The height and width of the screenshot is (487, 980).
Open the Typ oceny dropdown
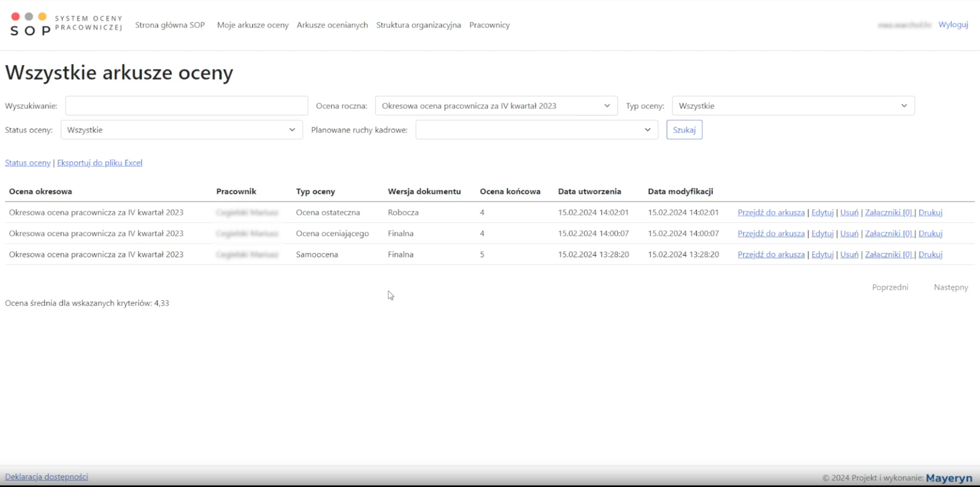(x=793, y=106)
